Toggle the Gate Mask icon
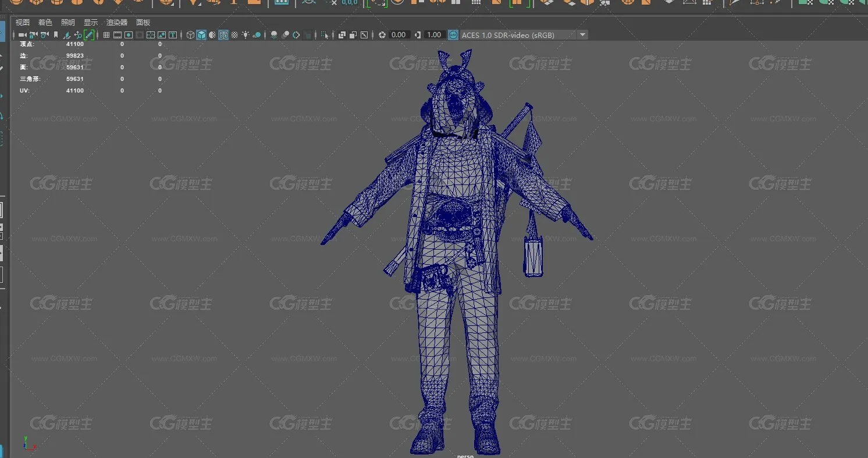868x458 pixels. pos(140,35)
